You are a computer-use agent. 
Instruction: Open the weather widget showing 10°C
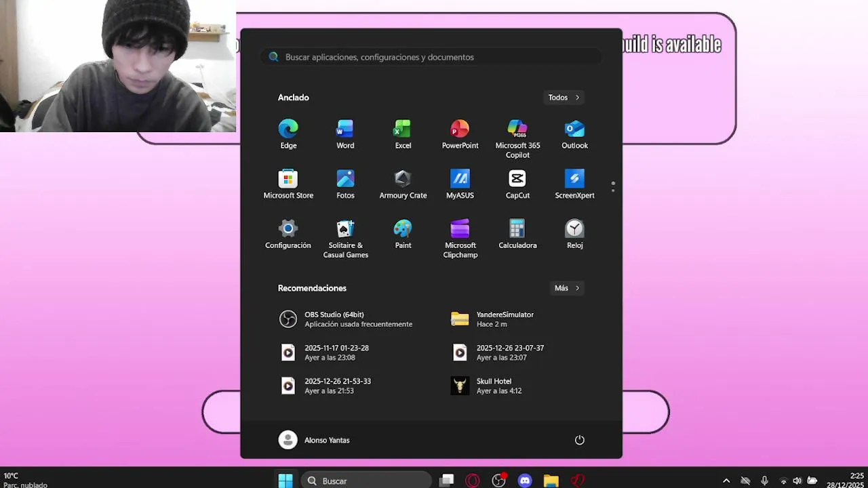tap(26, 480)
